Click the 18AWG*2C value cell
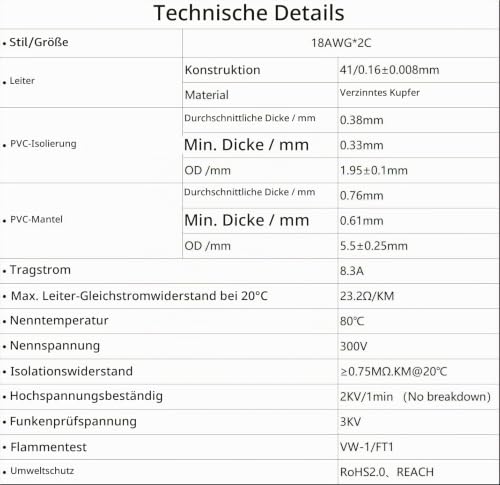 click(341, 43)
